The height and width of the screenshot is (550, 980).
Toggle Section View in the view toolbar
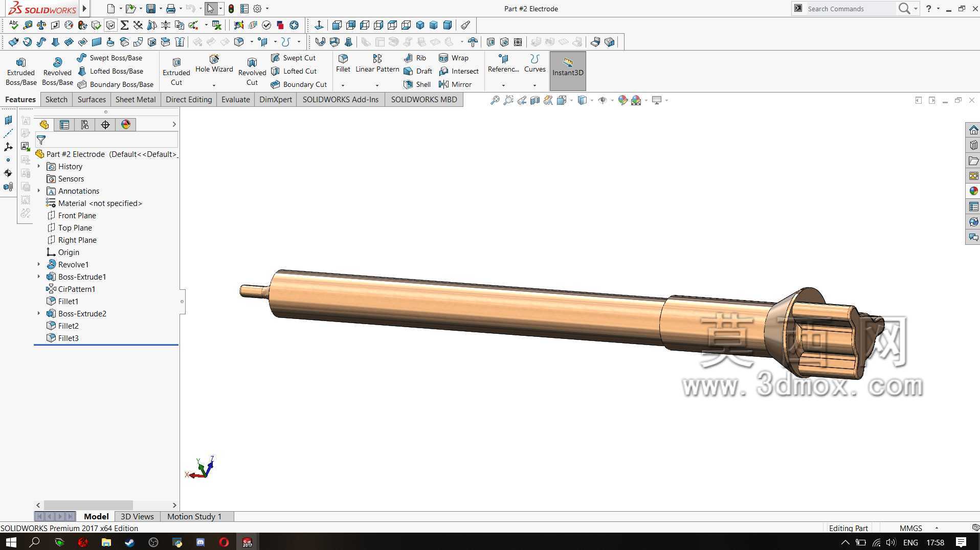[534, 100]
